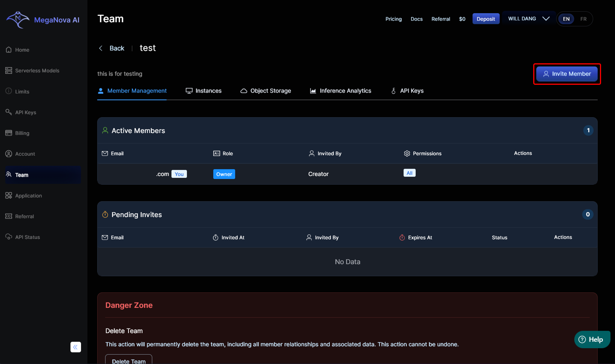Open Serverless Models in sidebar

[x=37, y=71]
